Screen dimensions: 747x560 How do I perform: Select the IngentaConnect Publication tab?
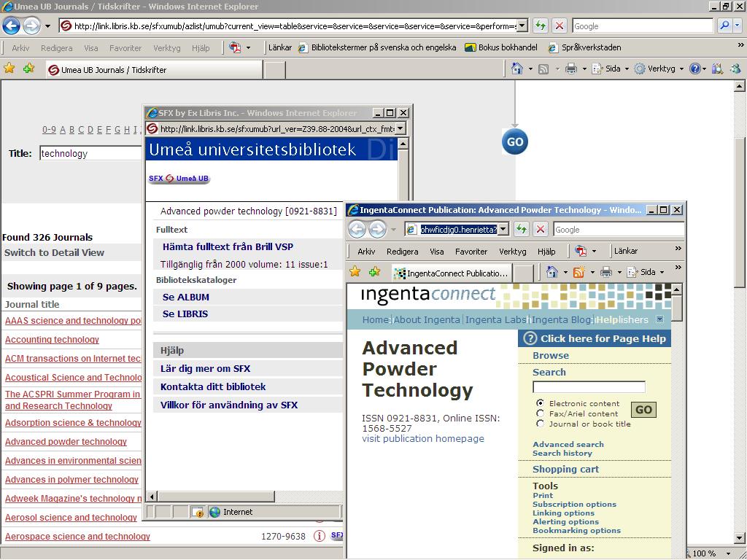[452, 273]
